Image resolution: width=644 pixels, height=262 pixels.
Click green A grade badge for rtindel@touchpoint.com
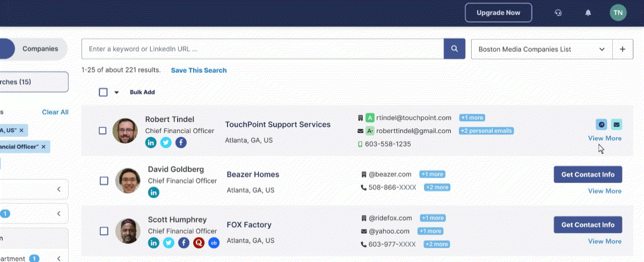(x=370, y=118)
